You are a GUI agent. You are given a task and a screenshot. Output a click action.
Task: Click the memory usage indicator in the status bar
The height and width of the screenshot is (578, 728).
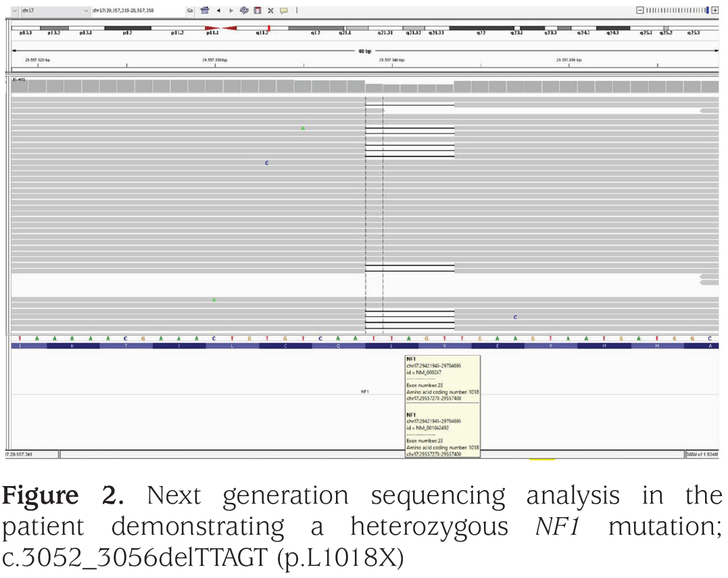(x=702, y=454)
